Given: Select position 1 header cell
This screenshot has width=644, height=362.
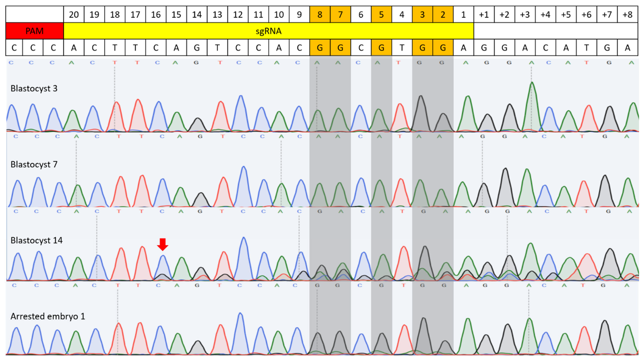Looking at the screenshot, I should 463,14.
